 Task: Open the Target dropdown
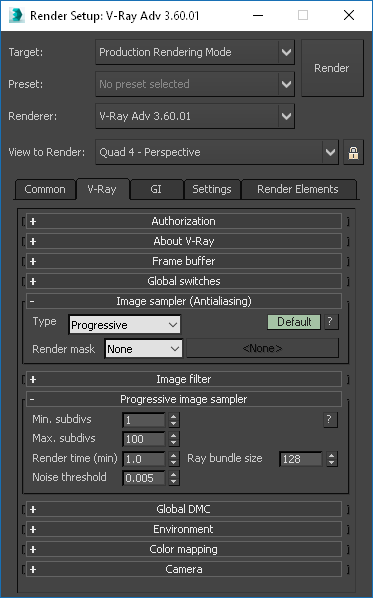point(195,52)
